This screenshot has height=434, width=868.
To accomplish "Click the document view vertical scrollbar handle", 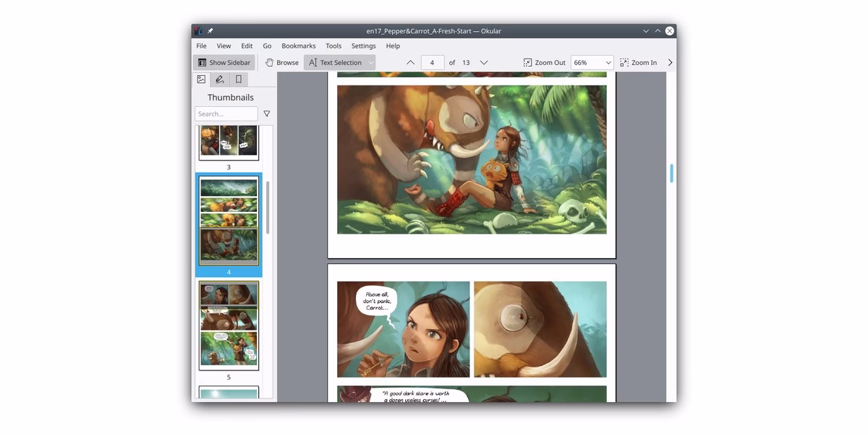I will [672, 173].
